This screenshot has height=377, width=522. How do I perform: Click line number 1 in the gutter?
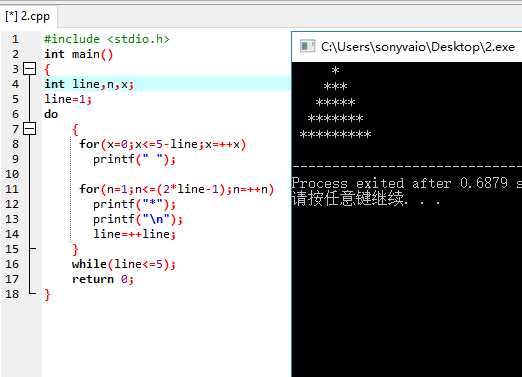coord(15,39)
